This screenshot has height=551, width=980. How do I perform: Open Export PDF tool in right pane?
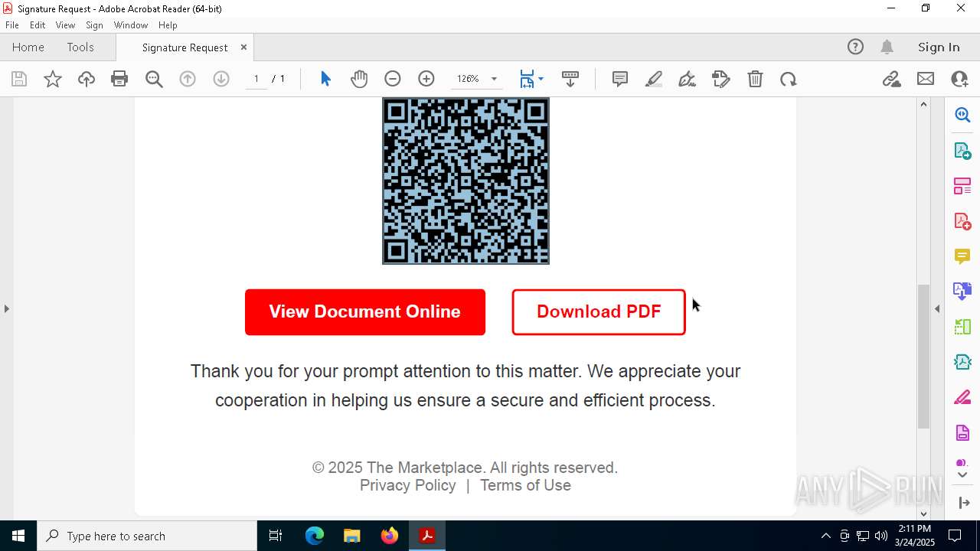tap(962, 151)
